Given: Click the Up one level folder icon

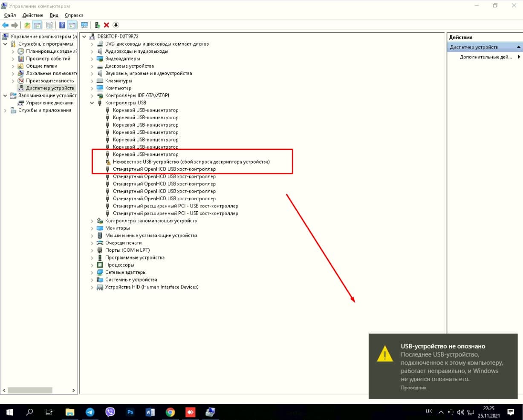Looking at the screenshot, I should (27, 25).
